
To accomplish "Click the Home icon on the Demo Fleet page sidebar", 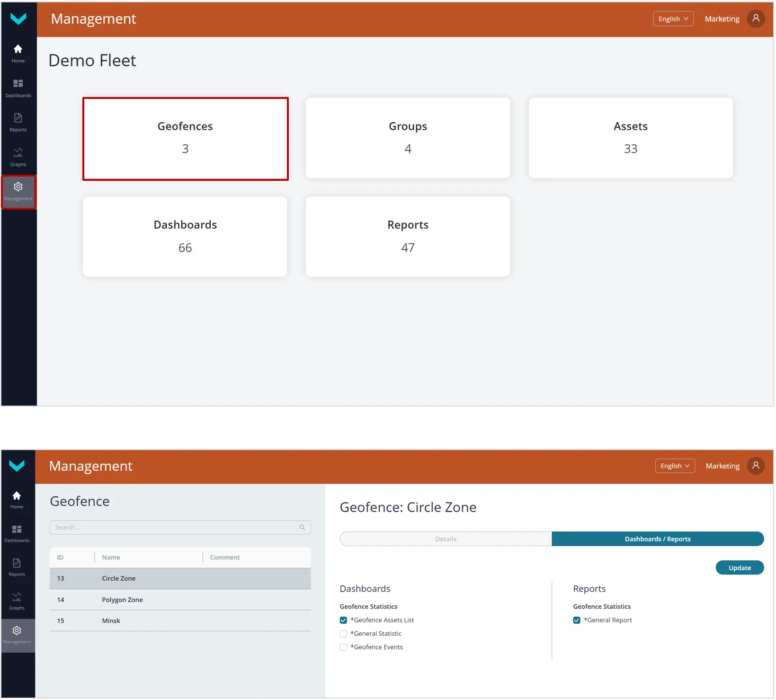I will point(18,50).
